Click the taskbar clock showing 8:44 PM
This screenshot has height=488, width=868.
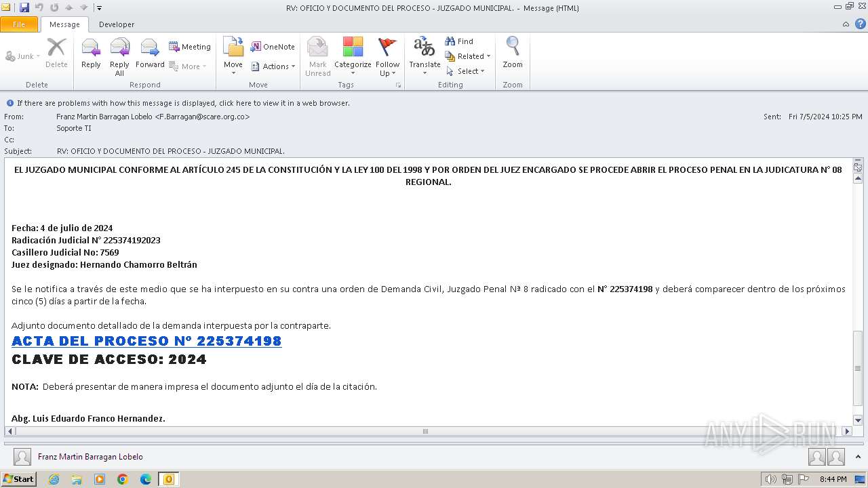click(833, 479)
